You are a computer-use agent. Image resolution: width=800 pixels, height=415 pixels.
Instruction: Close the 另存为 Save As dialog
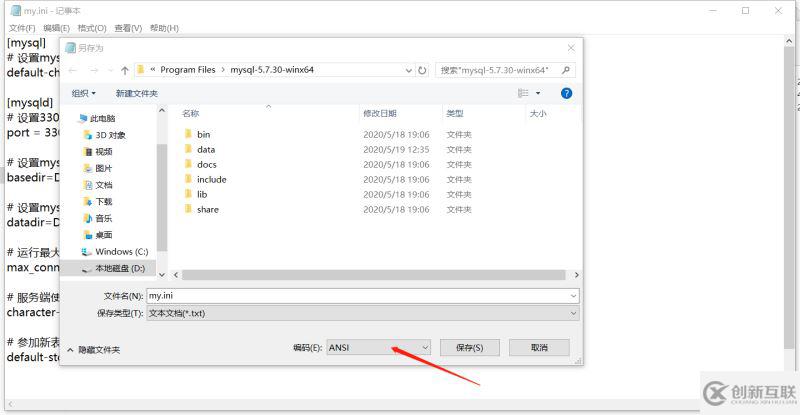click(571, 48)
